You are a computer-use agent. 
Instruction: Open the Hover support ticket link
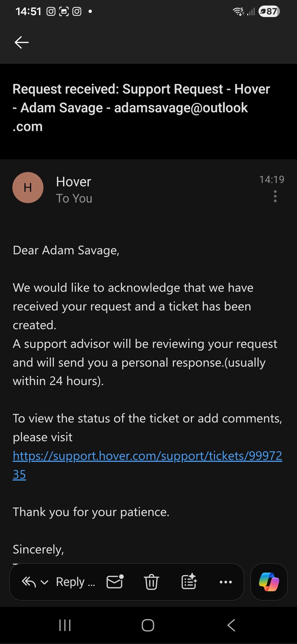coord(147,456)
